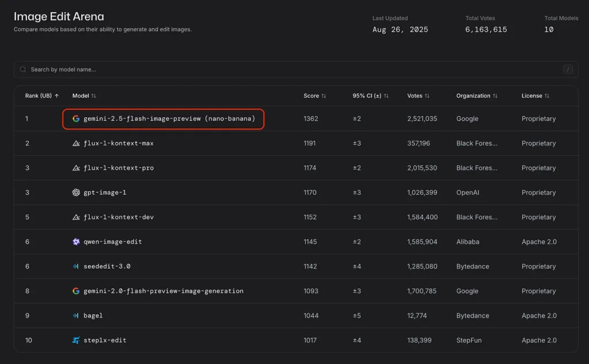Open flux-1-kontext-max model entry
This screenshot has height=364, width=589.
(x=118, y=143)
